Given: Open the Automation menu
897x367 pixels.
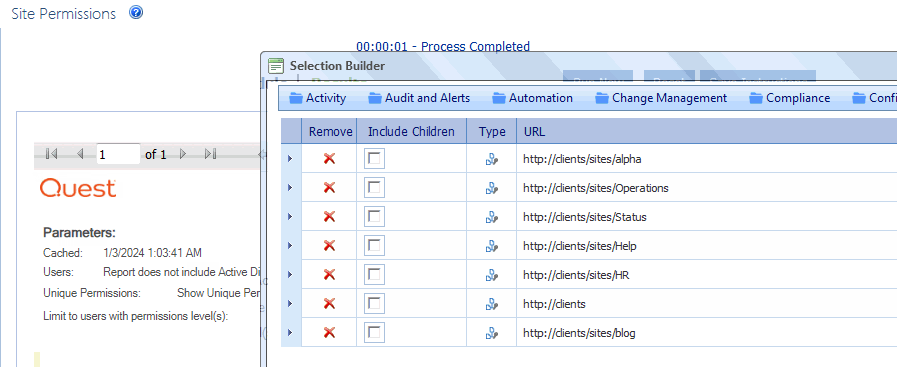Looking at the screenshot, I should 533,98.
